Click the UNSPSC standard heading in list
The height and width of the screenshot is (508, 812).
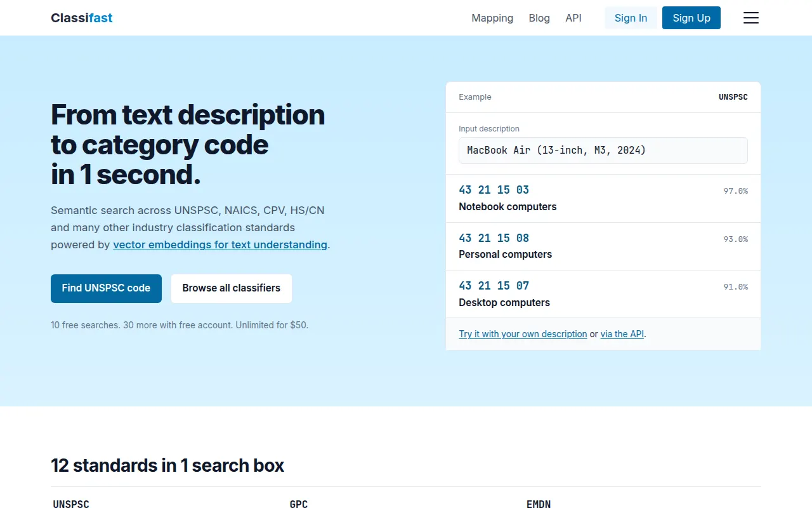(x=71, y=504)
